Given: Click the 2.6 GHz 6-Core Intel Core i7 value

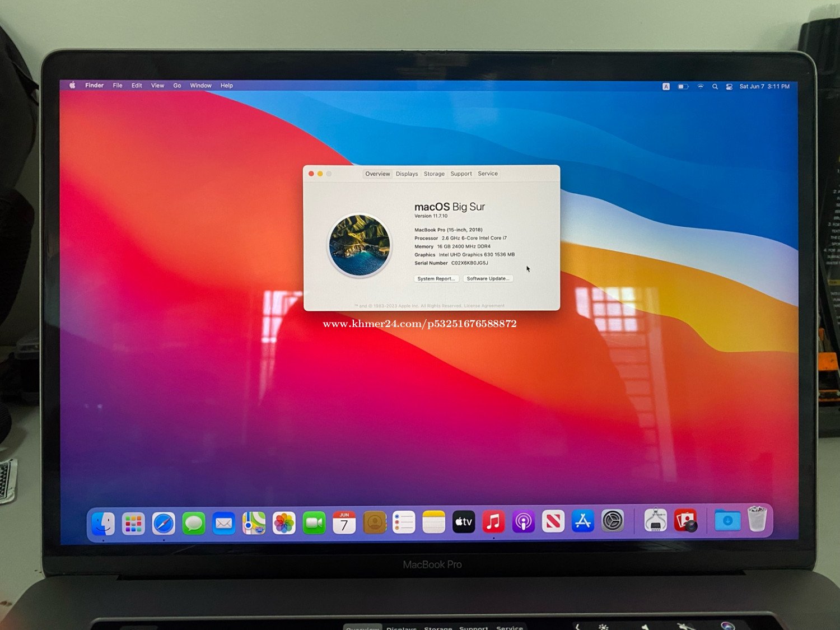Looking at the screenshot, I should [474, 238].
